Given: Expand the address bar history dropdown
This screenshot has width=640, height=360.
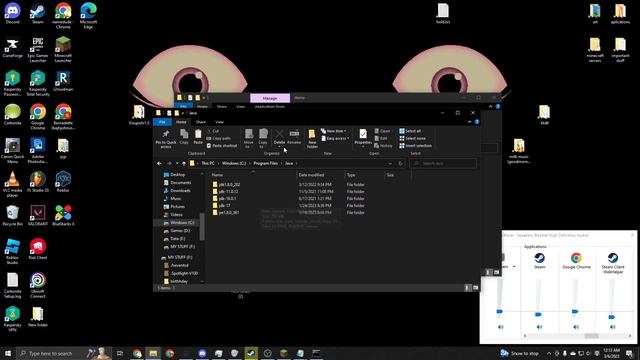Looking at the screenshot, I should [391, 163].
